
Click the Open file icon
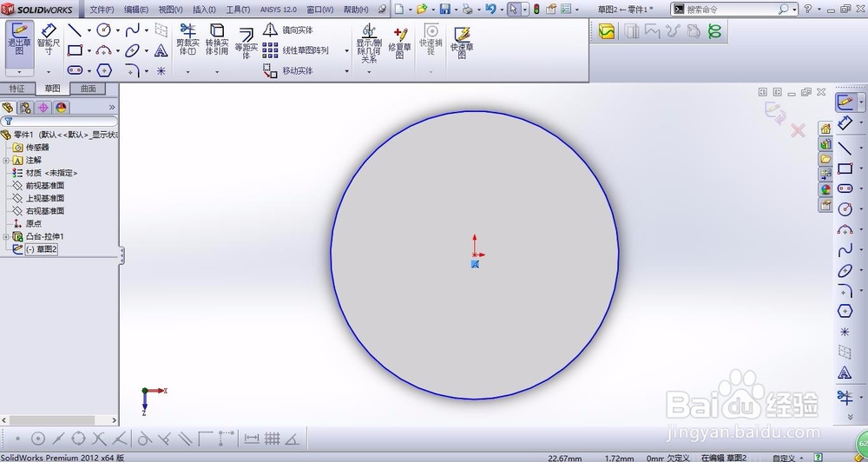(x=422, y=9)
